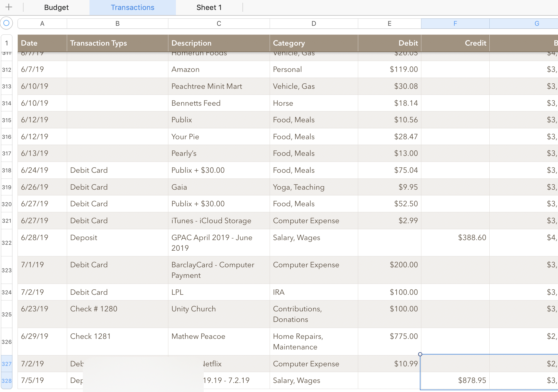This screenshot has width=558, height=392.
Task: Click the Home Repairs, Maintenance cell
Action: pyautogui.click(x=314, y=342)
